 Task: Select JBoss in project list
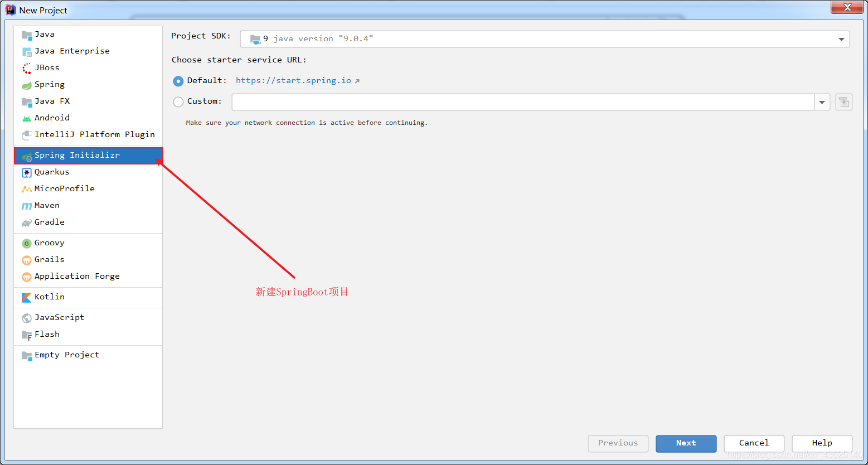click(x=88, y=68)
